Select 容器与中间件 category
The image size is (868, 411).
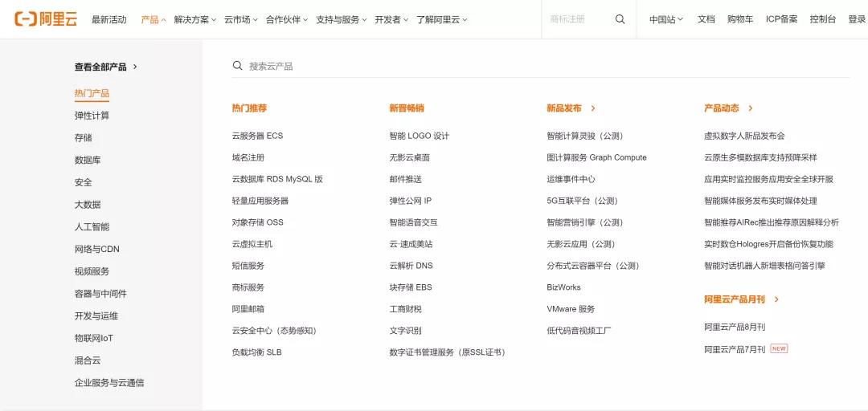point(100,294)
